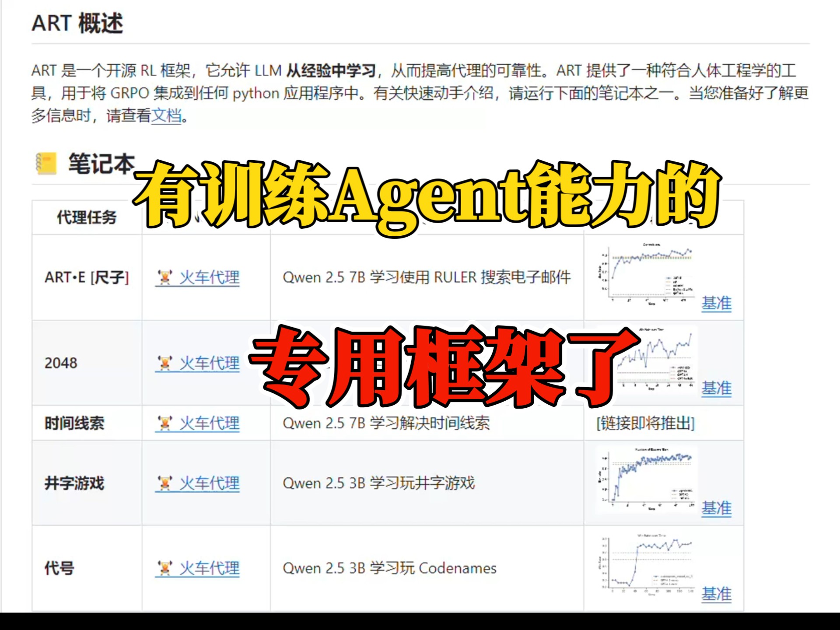840x630 pixels.
Task: Click train icon in the 井字游戏 row
Action: pyautogui.click(x=165, y=483)
